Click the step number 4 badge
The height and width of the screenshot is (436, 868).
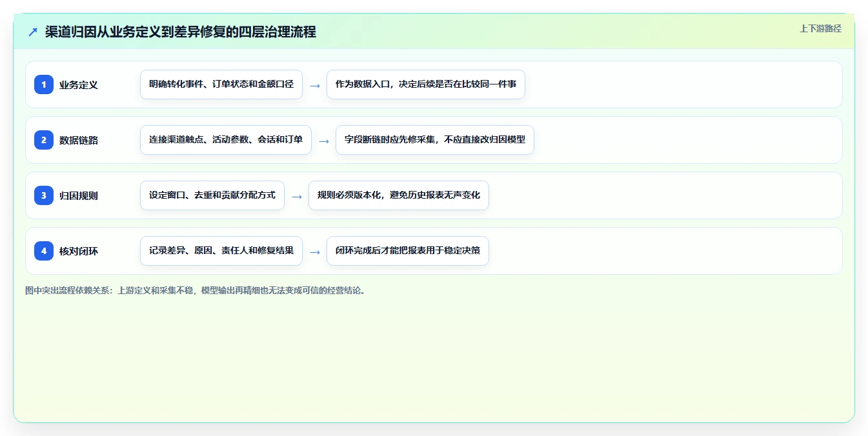point(44,251)
